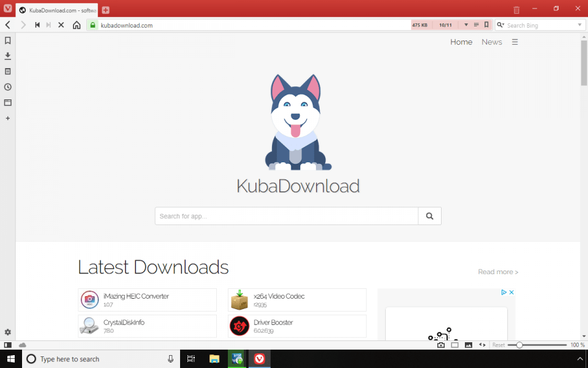The height and width of the screenshot is (368, 588).
Task: Stop the page from loading
Action: pos(61,25)
